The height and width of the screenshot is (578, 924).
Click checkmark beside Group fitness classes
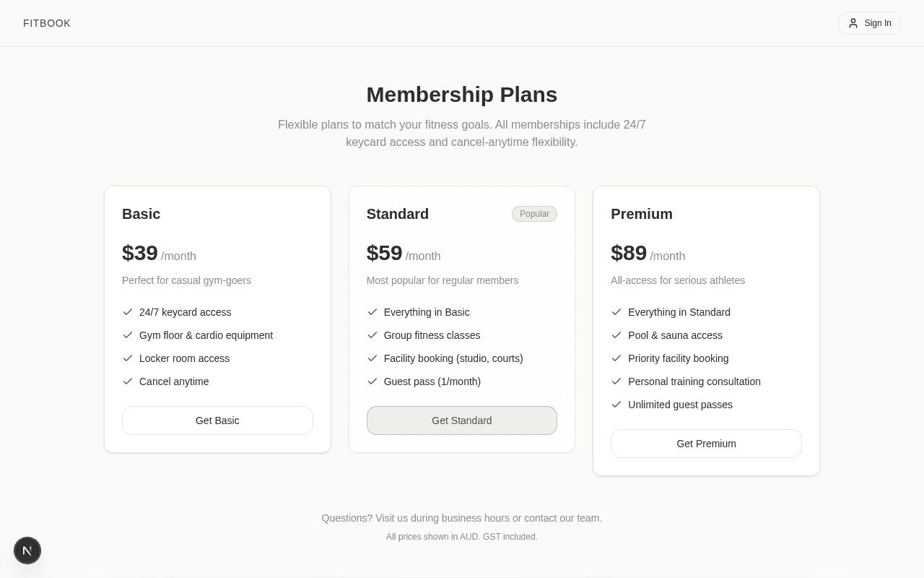tap(372, 335)
